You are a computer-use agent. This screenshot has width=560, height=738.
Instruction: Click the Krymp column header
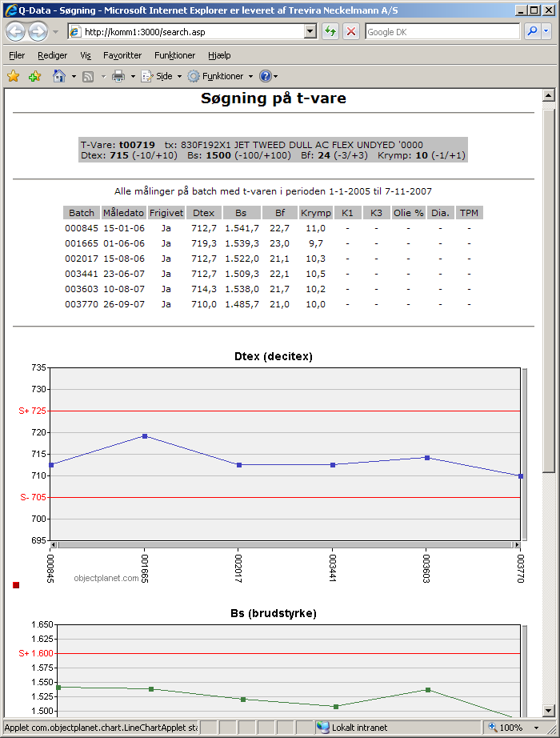[x=316, y=213]
